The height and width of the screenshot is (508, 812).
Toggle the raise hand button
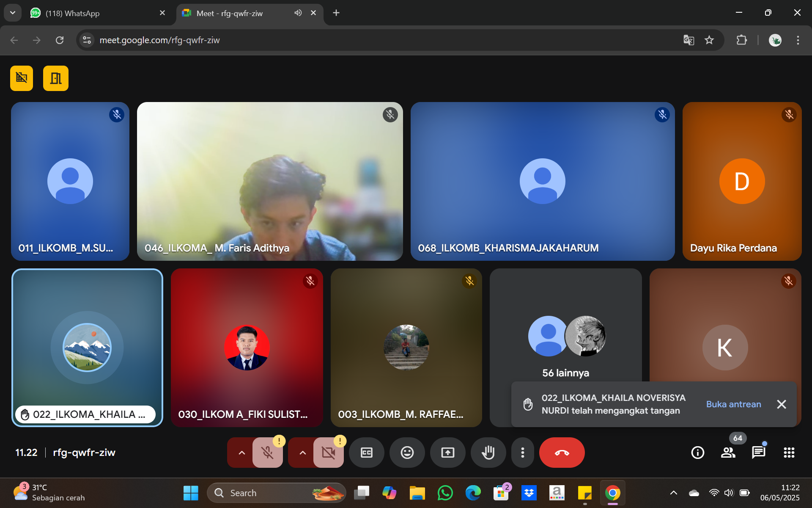488,453
